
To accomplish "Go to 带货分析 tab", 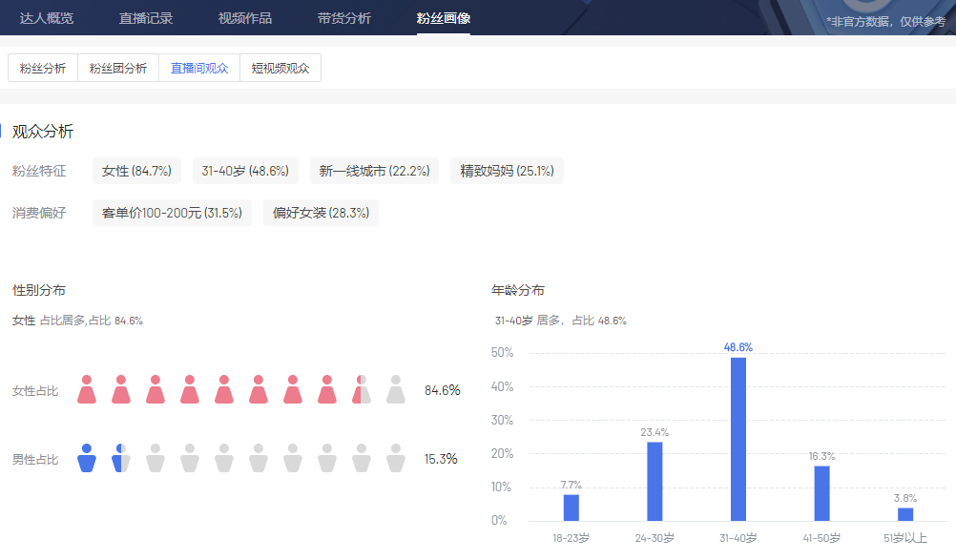I will pyautogui.click(x=344, y=18).
